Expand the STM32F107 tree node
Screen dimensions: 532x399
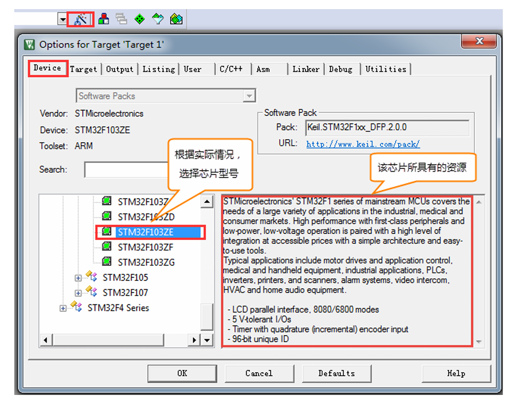tap(78, 293)
